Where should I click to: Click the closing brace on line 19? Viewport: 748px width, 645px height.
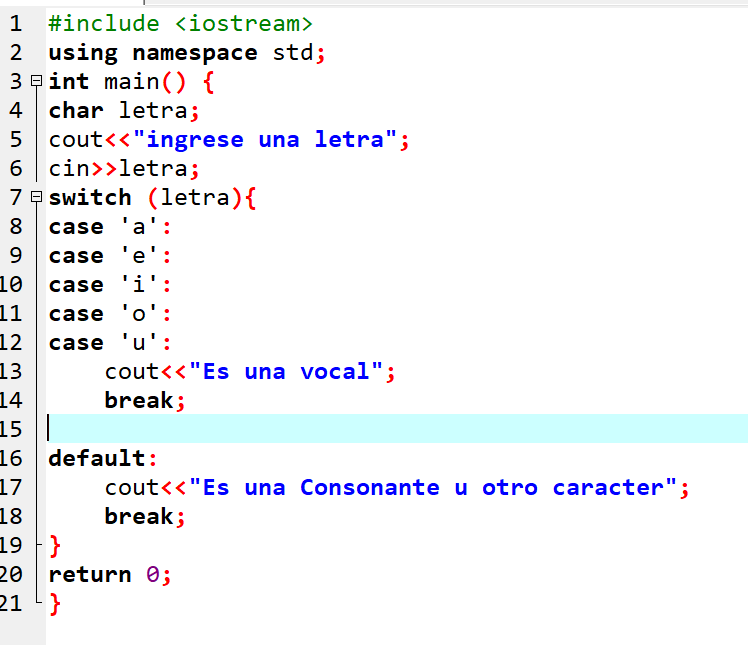point(55,546)
